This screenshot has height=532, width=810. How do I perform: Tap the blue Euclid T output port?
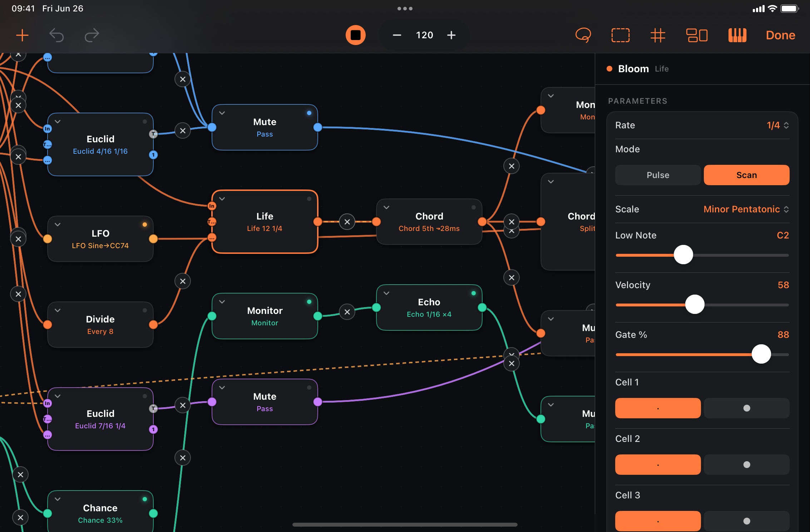coord(153,134)
